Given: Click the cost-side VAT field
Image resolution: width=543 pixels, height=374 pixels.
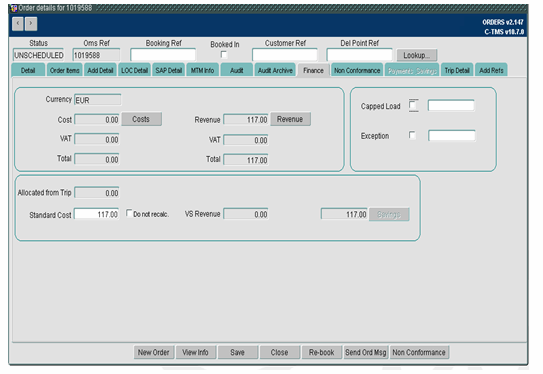Looking at the screenshot, I should (97, 139).
